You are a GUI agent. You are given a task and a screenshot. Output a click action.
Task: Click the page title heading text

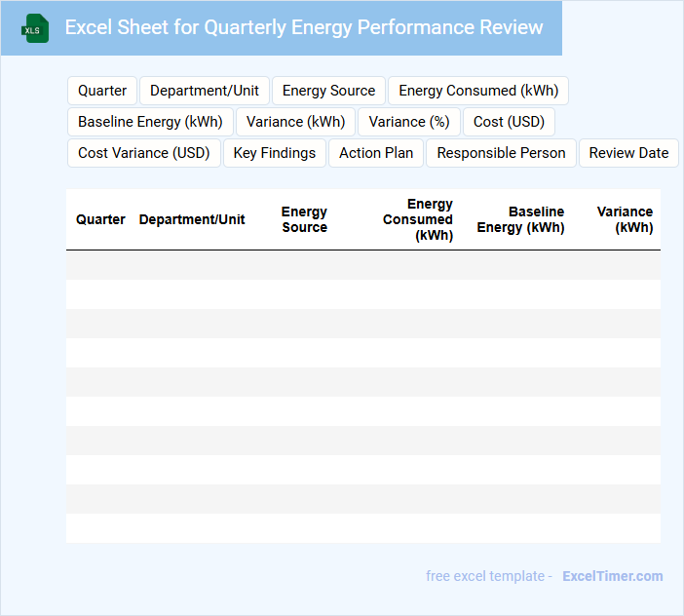pos(304,27)
